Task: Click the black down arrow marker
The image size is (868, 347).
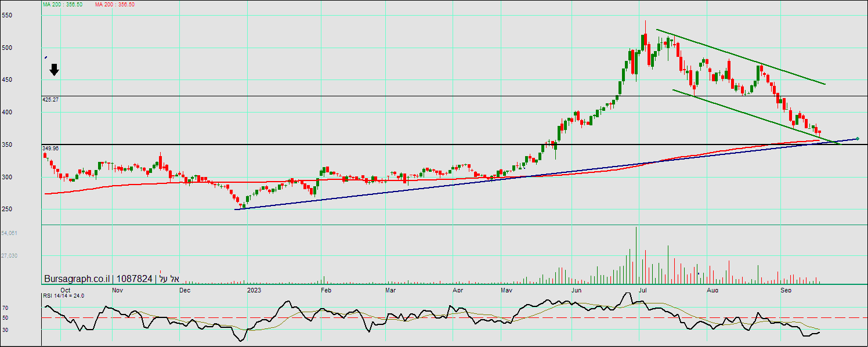Action: (54, 70)
